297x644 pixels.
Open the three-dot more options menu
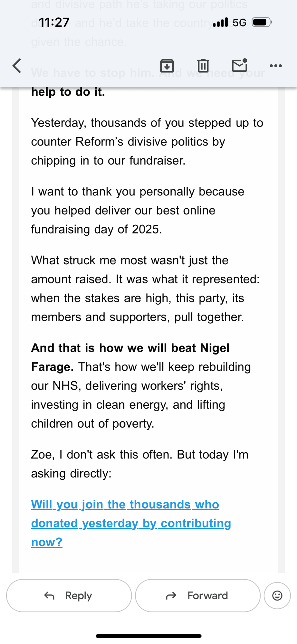276,66
